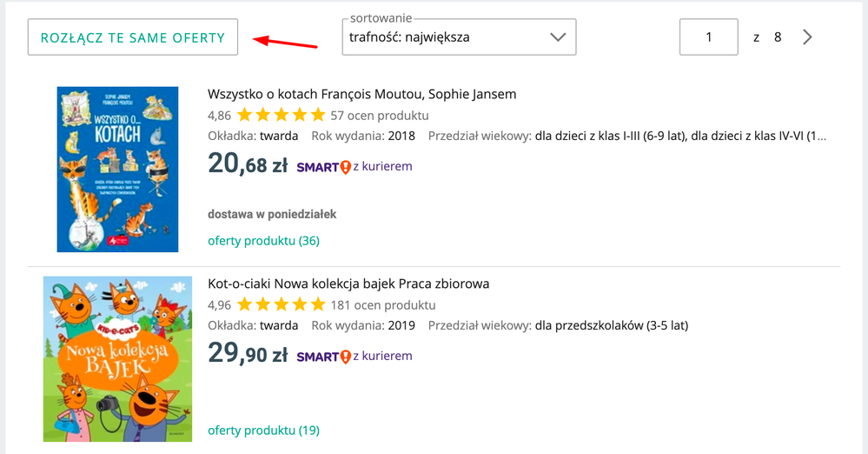Image resolution: width=868 pixels, height=454 pixels.
Task: Open oferty produktu (36) link
Action: tap(263, 241)
